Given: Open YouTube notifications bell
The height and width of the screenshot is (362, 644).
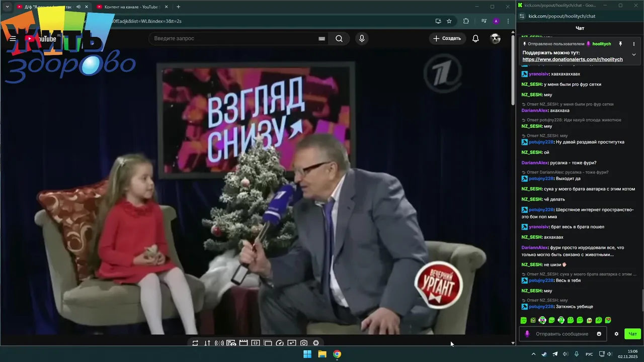Looking at the screenshot, I should click(x=475, y=39).
